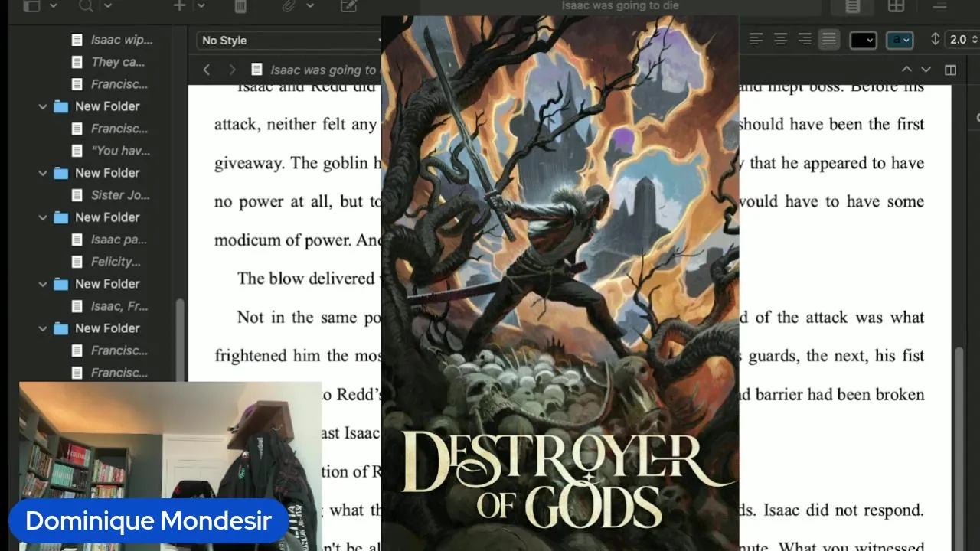The height and width of the screenshot is (551, 980).
Task: Click the quick search field 'Isaac was going to die'
Action: (x=620, y=6)
